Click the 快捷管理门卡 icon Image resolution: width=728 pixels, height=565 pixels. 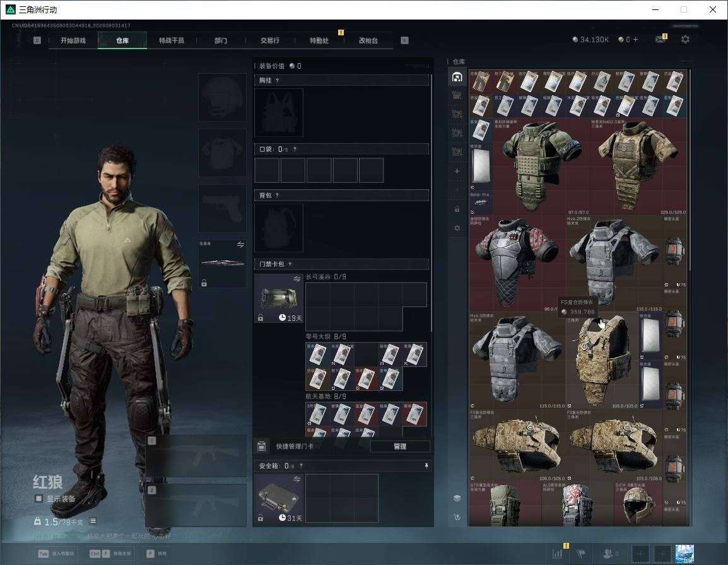point(261,446)
